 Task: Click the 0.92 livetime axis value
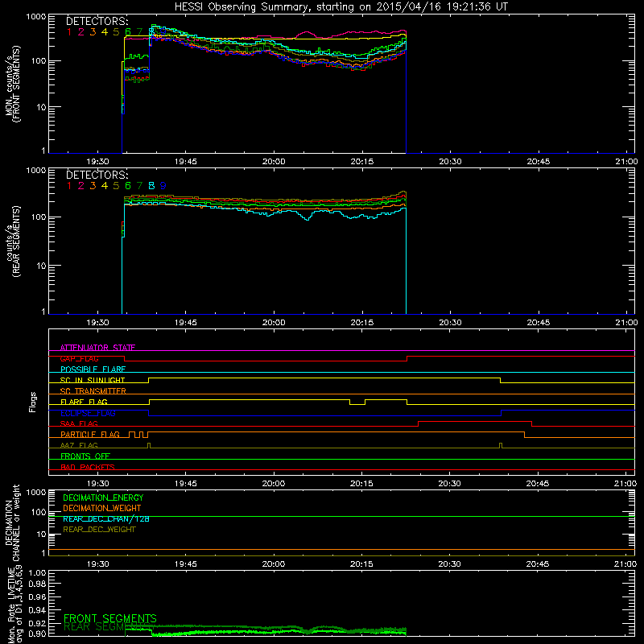click(37, 623)
